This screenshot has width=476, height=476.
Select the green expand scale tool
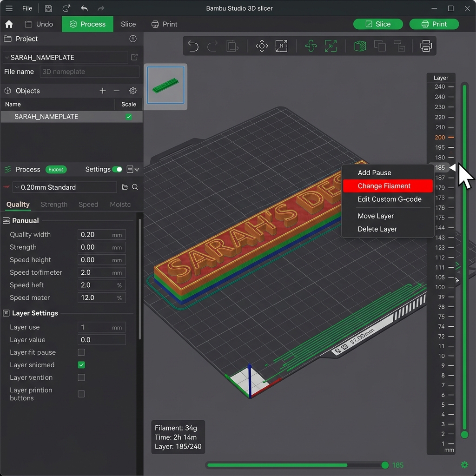click(331, 46)
